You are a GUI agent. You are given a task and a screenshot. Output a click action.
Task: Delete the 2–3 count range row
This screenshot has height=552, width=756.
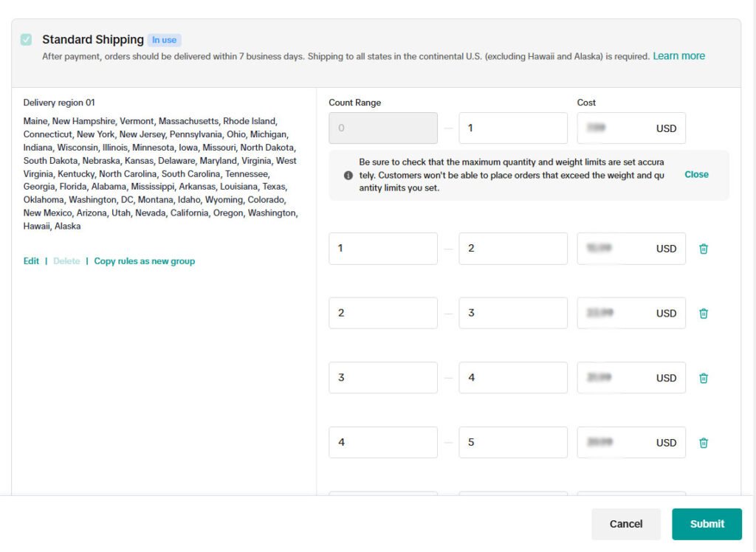(x=704, y=314)
